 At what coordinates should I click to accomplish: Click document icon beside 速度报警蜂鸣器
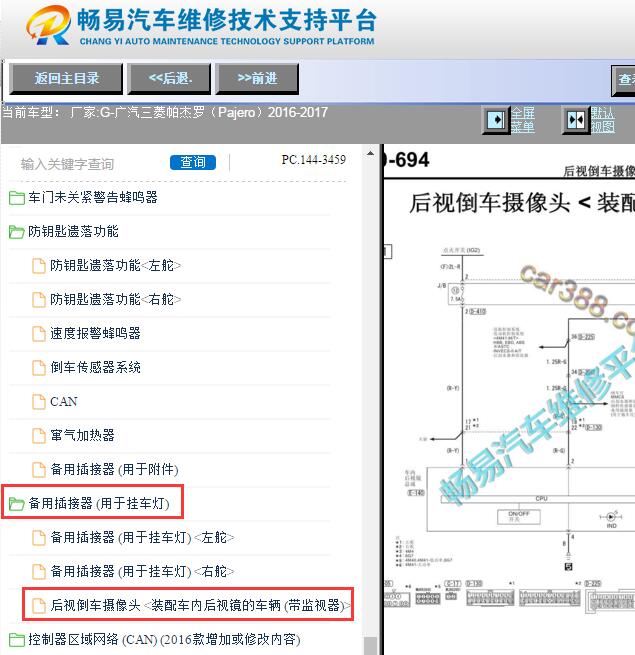39,334
